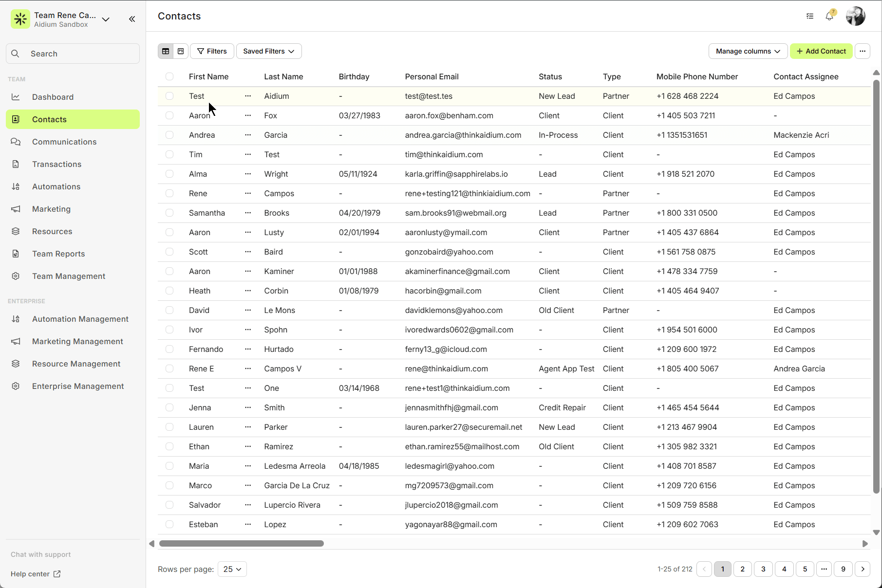Switch to table view icon
882x588 pixels.
coord(166,51)
